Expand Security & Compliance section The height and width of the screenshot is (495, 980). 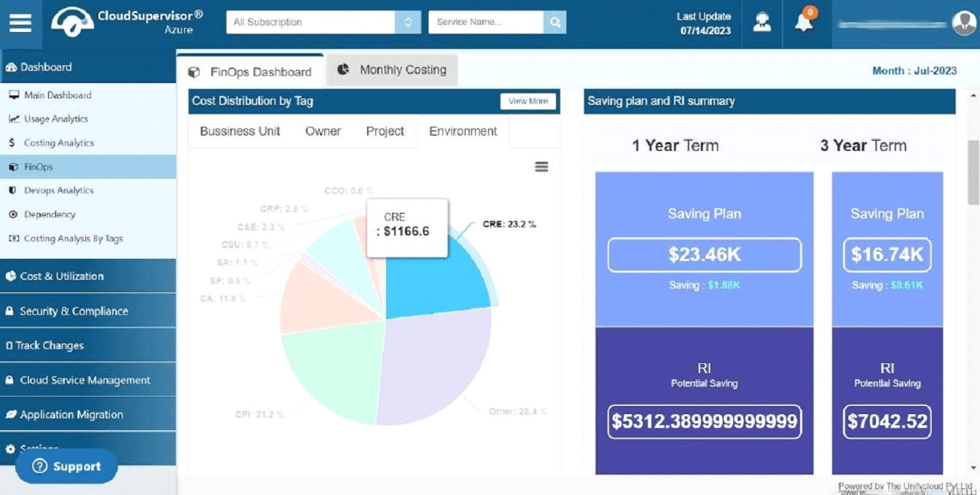tap(88, 311)
